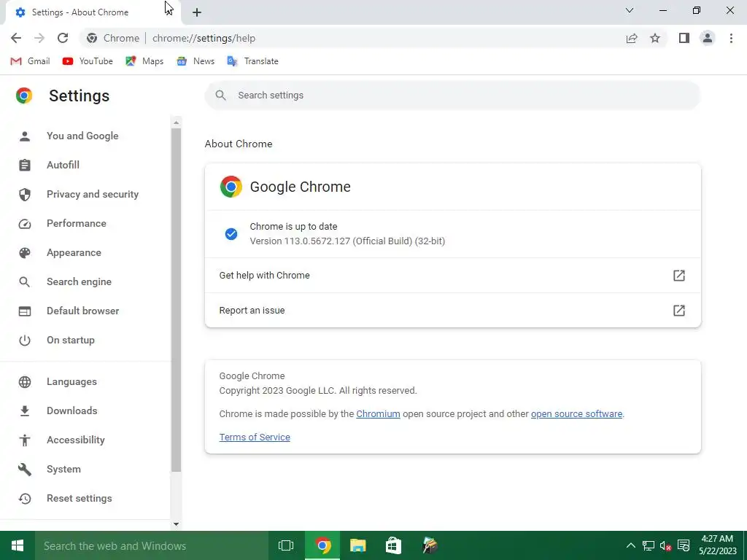The image size is (747, 560).
Task: Open the new tab plus button
Action: tap(197, 12)
